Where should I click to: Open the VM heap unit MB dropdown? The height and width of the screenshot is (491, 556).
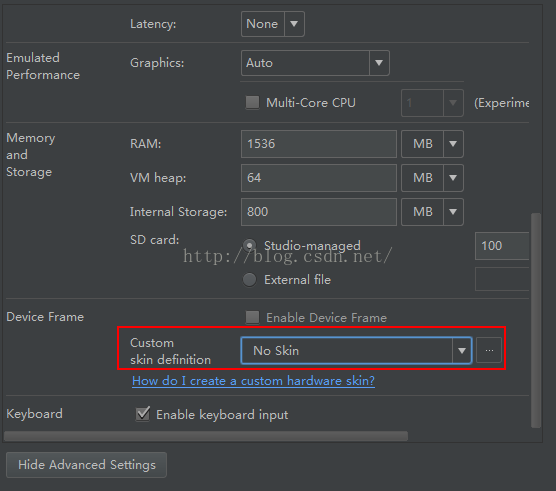coord(432,178)
